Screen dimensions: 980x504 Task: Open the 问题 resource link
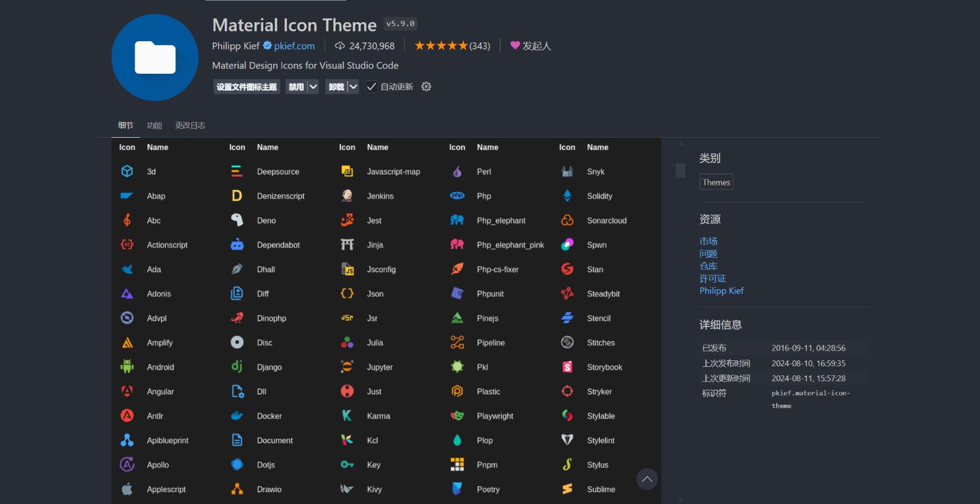[x=708, y=253]
